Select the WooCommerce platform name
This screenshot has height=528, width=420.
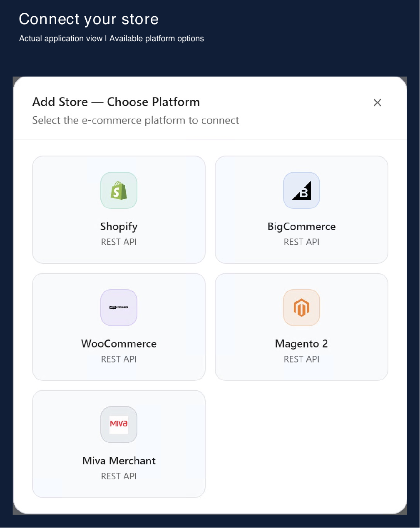tap(119, 344)
